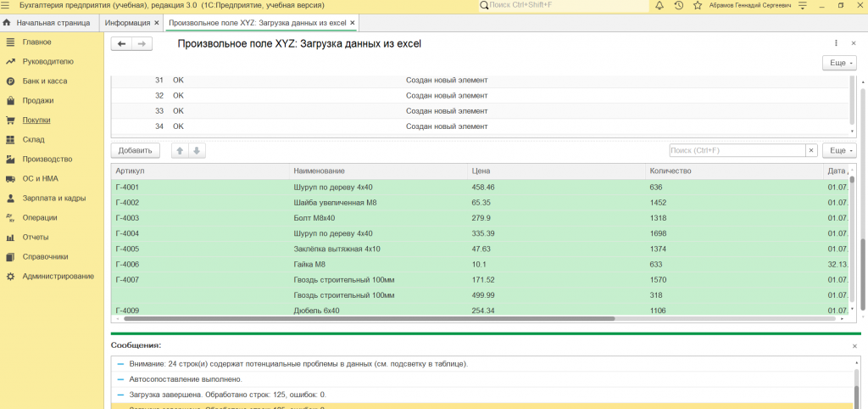Open Продажи section
Image resolution: width=868 pixels, height=409 pixels.
(x=38, y=101)
